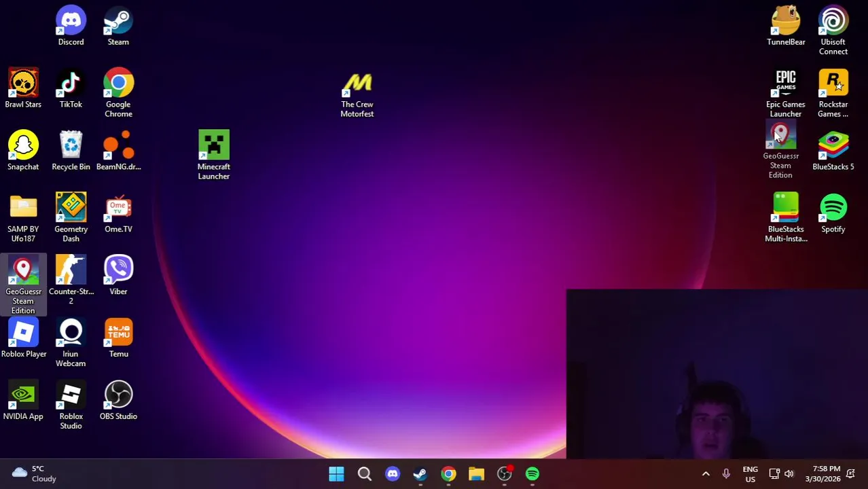This screenshot has width=868, height=489.
Task: Select the TunnelBear desktop icon
Action: point(786,26)
